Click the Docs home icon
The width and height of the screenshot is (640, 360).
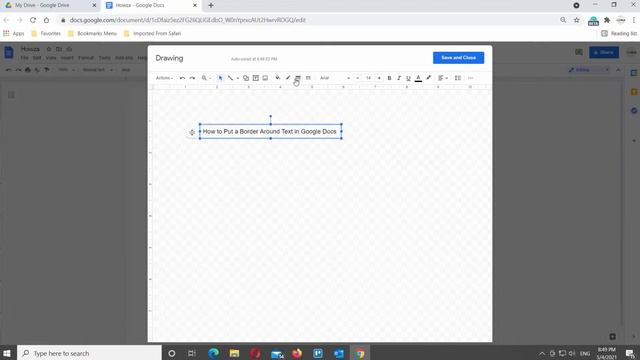click(x=9, y=53)
